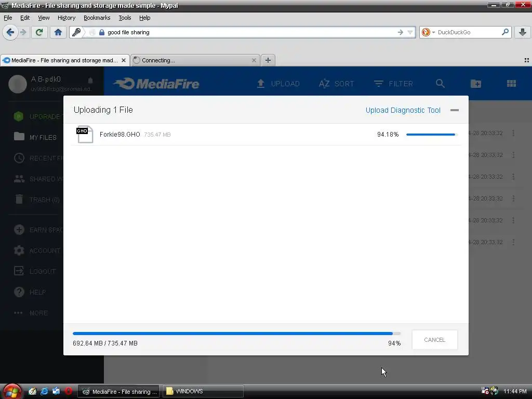Click the browser Back arrow button
532x399 pixels.
pyautogui.click(x=10, y=32)
